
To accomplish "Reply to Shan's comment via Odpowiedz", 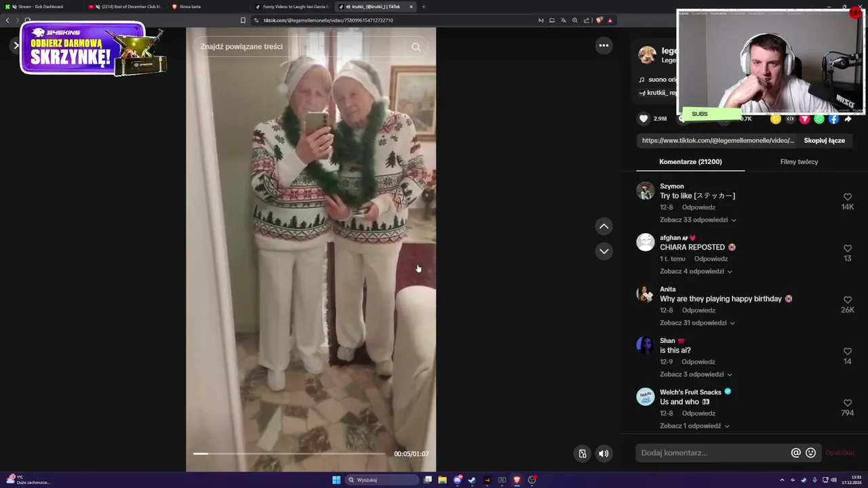I will click(698, 362).
